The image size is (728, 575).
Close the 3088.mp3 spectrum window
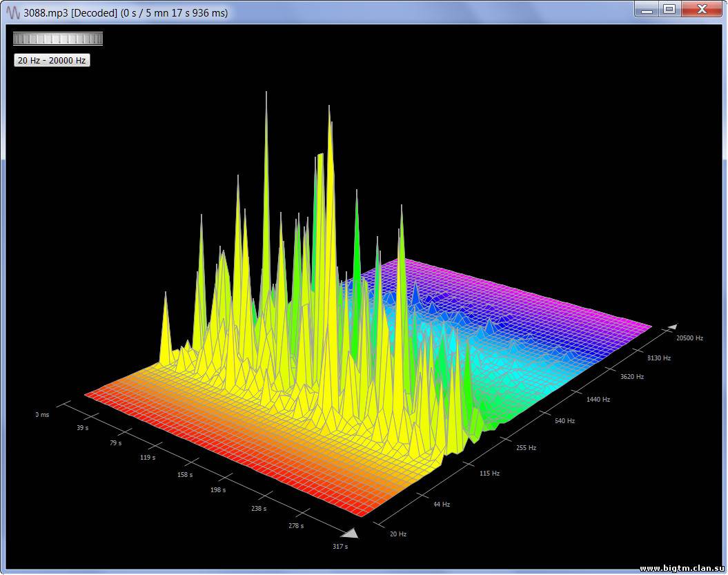coord(702,9)
